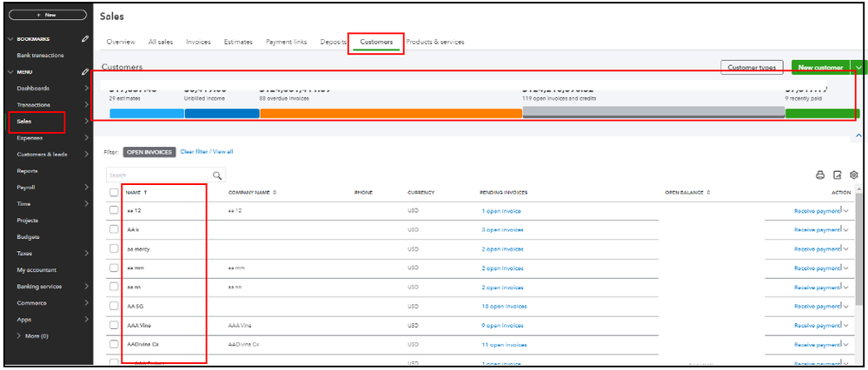Collapse the MENU section
The height and width of the screenshot is (370, 868).
tap(10, 72)
